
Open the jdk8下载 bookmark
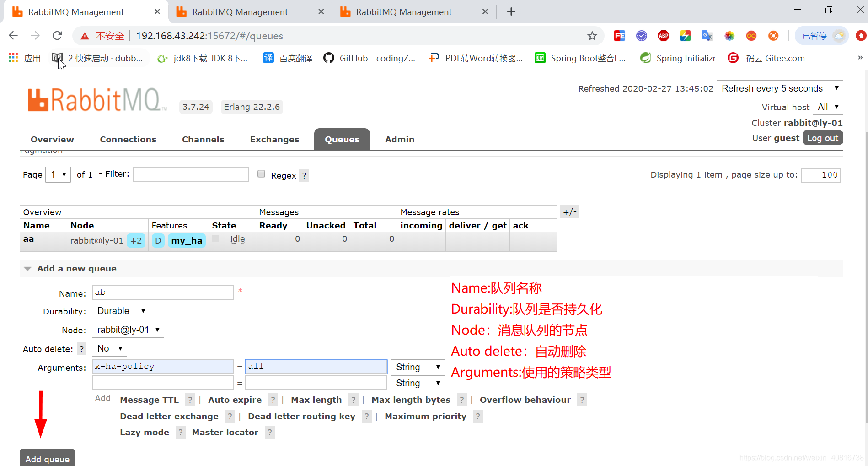point(202,58)
